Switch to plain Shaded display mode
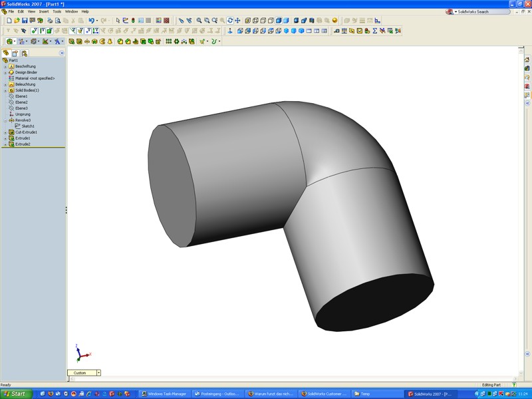Image resolution: width=532 pixels, height=399 pixels. 286,21
